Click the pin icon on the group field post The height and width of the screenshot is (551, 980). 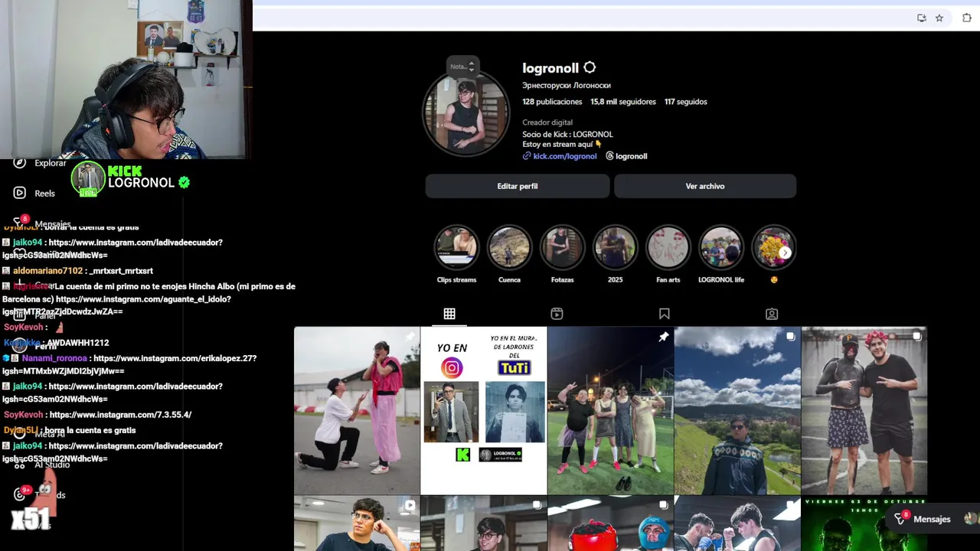click(664, 337)
